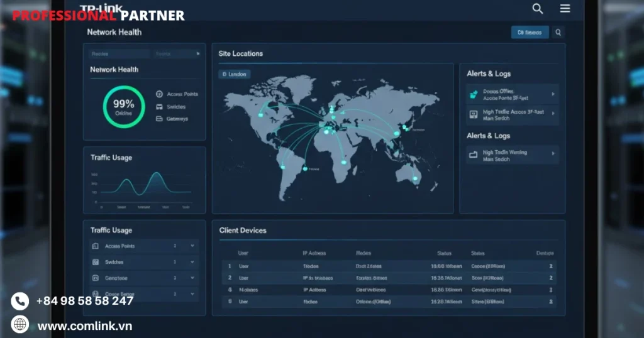Expand the first alert using its right arrow

553,94
